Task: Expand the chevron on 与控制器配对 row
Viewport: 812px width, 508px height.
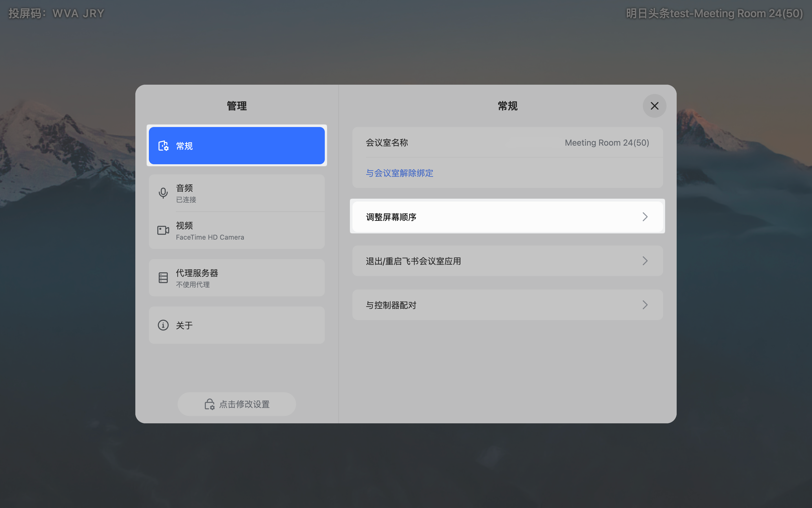Action: (x=645, y=305)
